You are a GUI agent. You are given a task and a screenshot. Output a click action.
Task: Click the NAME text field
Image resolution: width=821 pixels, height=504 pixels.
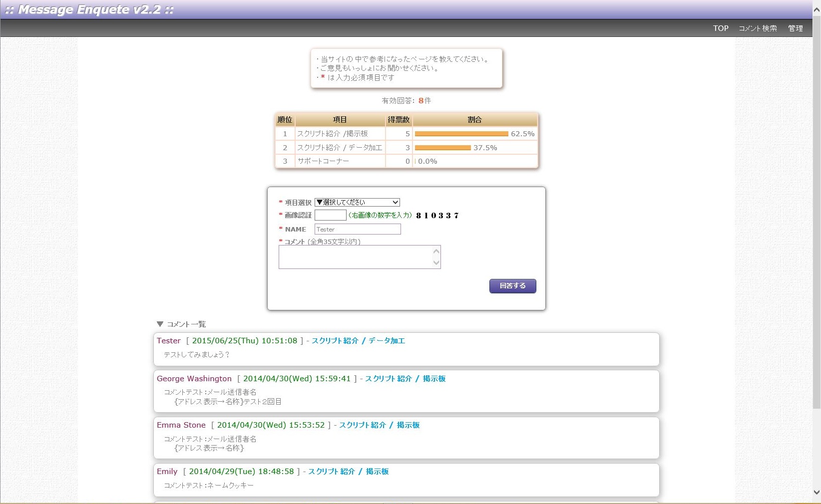click(x=357, y=229)
